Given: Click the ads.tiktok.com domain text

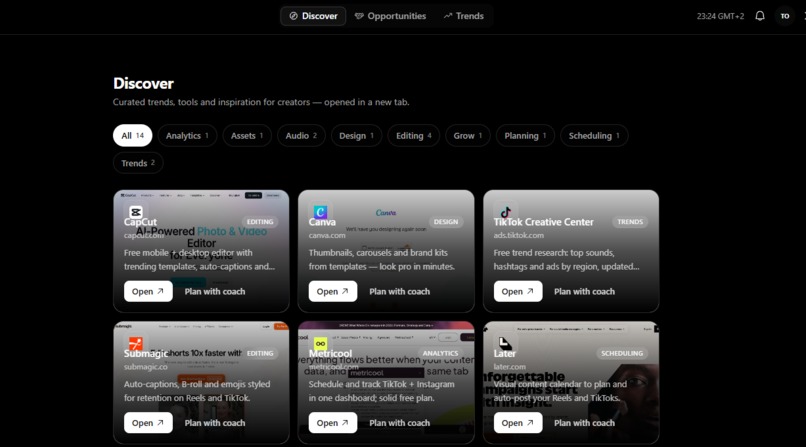Looking at the screenshot, I should [519, 235].
